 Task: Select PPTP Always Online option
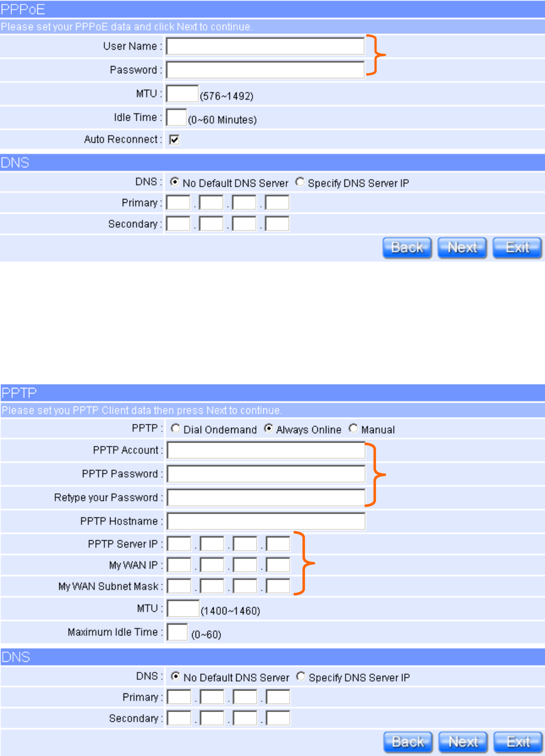[268, 428]
